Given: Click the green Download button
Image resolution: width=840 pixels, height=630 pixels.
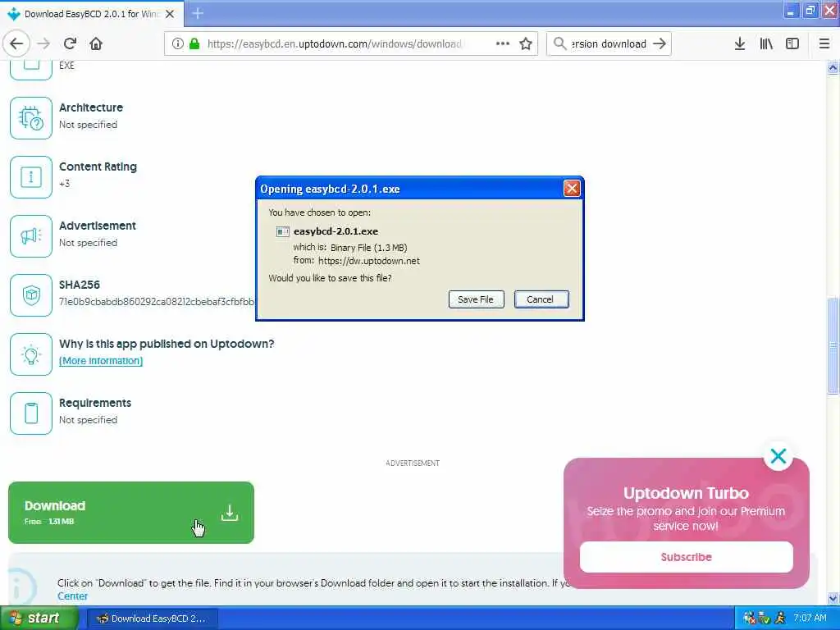Looking at the screenshot, I should (131, 513).
